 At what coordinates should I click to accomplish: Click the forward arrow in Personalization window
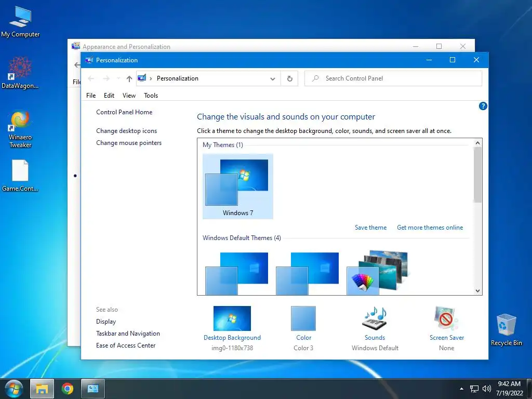coord(106,79)
